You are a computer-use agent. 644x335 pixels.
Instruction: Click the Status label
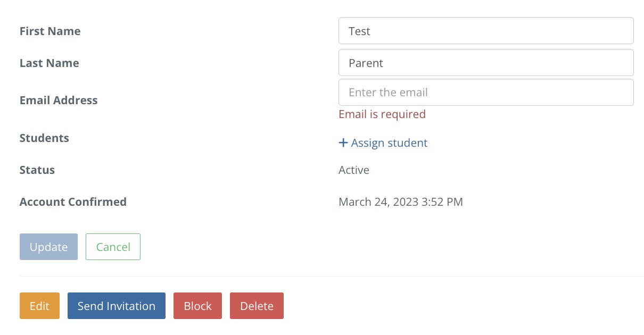click(x=37, y=170)
